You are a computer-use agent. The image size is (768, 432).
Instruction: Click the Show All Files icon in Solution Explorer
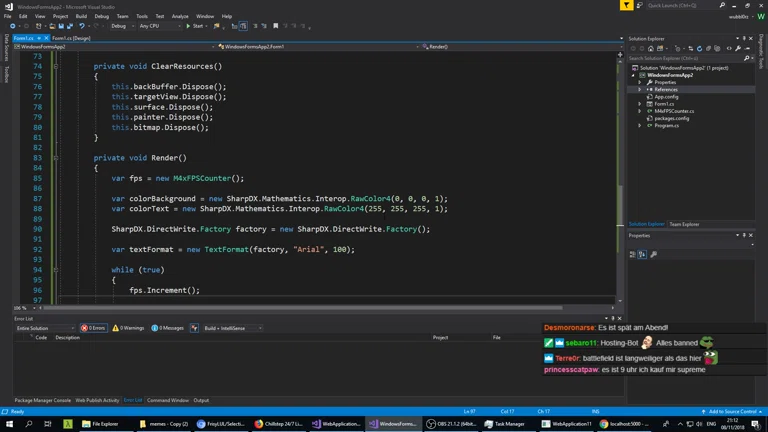point(718,48)
